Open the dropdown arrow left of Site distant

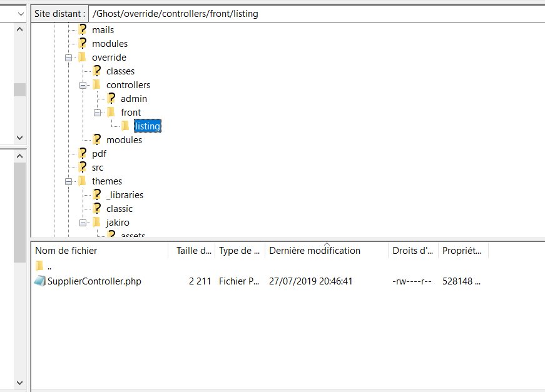pyautogui.click(x=21, y=14)
